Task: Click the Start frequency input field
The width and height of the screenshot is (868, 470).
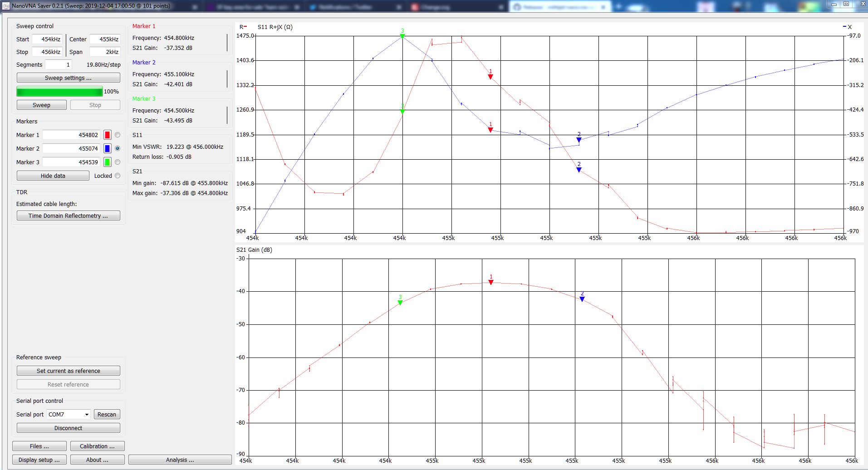Action: point(47,39)
